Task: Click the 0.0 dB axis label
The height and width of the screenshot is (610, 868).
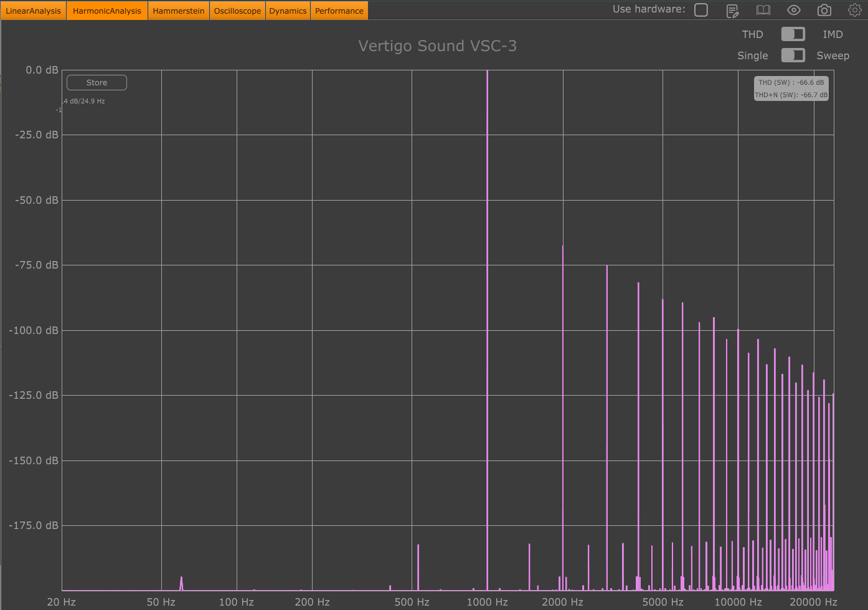Action: pos(42,70)
